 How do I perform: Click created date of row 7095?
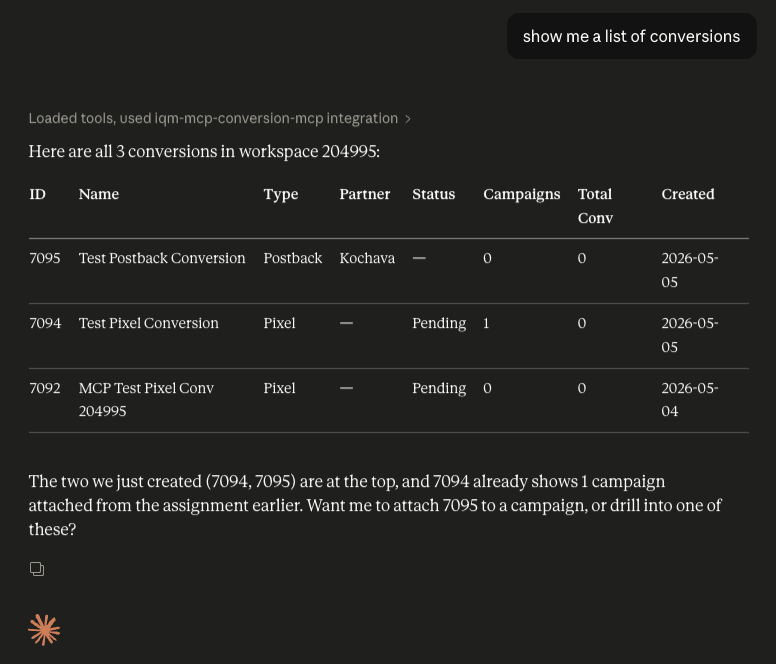click(690, 270)
